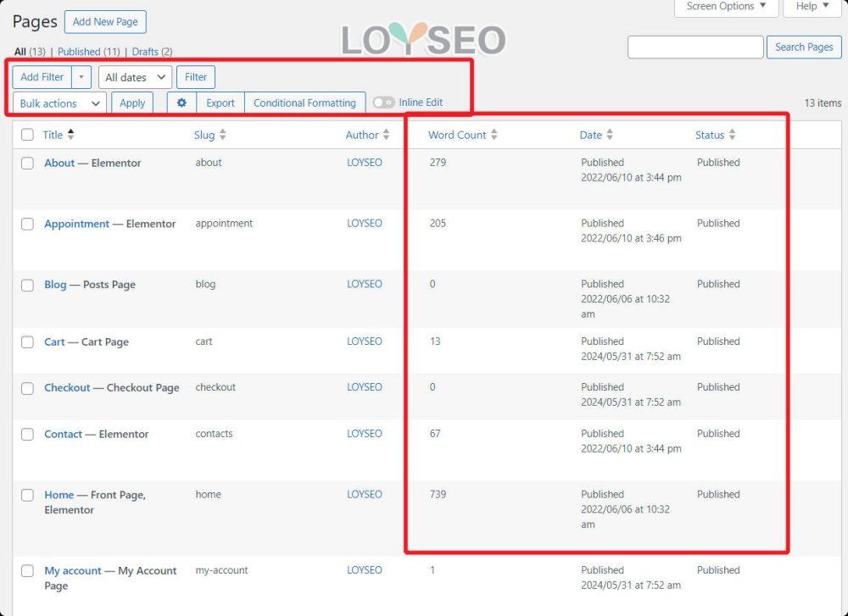The height and width of the screenshot is (616, 848).
Task: Open the Contact page link
Action: coord(64,434)
